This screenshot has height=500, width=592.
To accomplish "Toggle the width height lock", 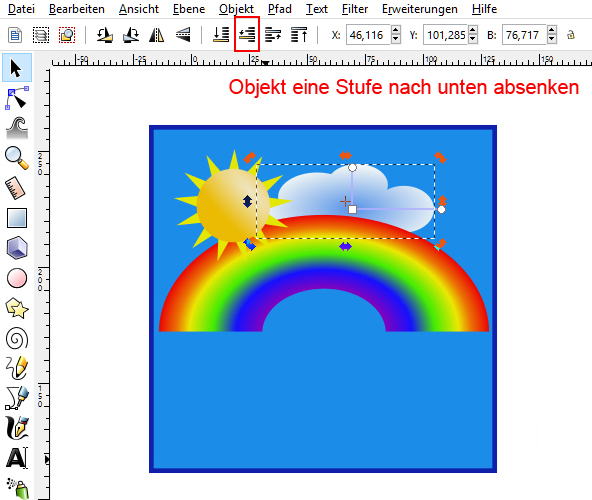I will (570, 35).
